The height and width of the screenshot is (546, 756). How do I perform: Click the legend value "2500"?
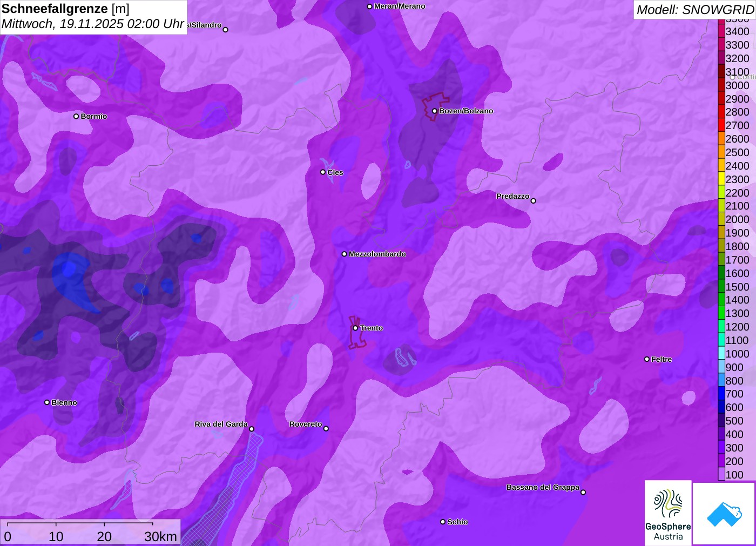(x=737, y=152)
